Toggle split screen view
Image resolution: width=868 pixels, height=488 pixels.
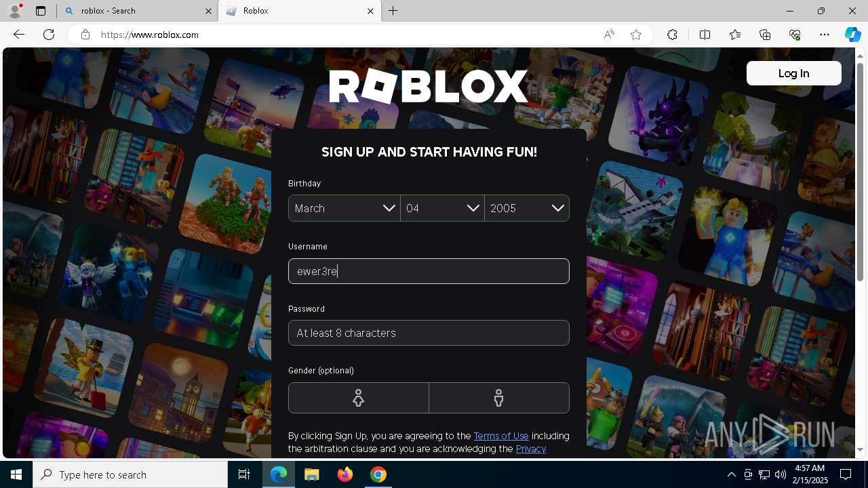pos(705,35)
